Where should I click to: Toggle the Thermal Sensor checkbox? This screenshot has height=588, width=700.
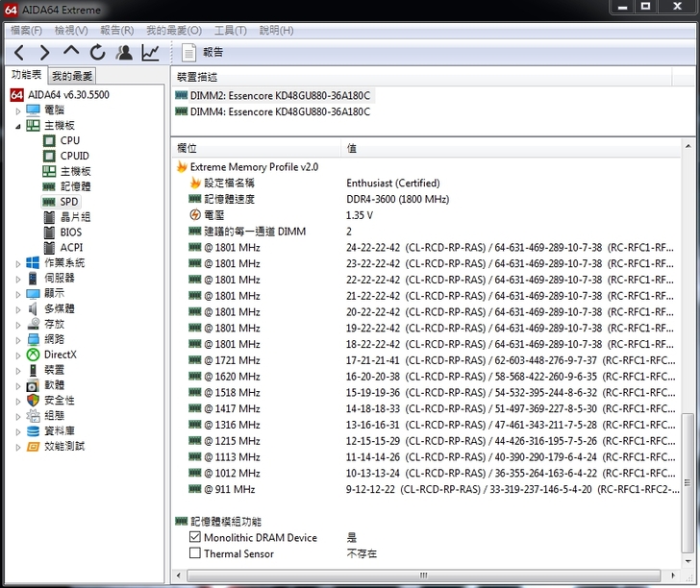tap(195, 553)
